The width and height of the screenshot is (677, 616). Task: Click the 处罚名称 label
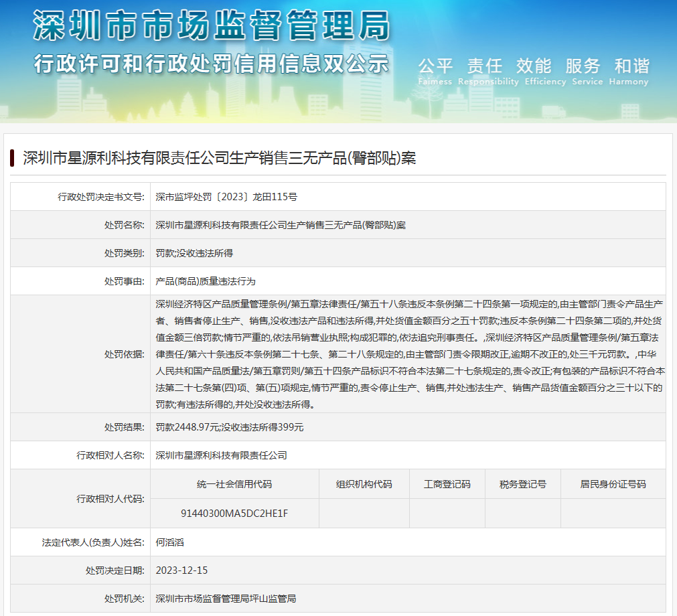(125, 225)
